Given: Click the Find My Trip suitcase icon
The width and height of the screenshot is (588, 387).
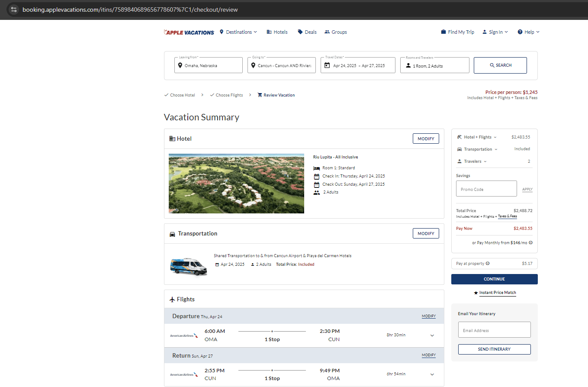Looking at the screenshot, I should (x=443, y=32).
